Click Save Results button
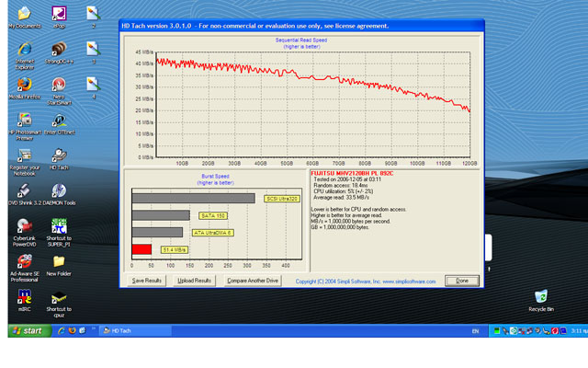The image size is (588, 368). pyautogui.click(x=147, y=281)
